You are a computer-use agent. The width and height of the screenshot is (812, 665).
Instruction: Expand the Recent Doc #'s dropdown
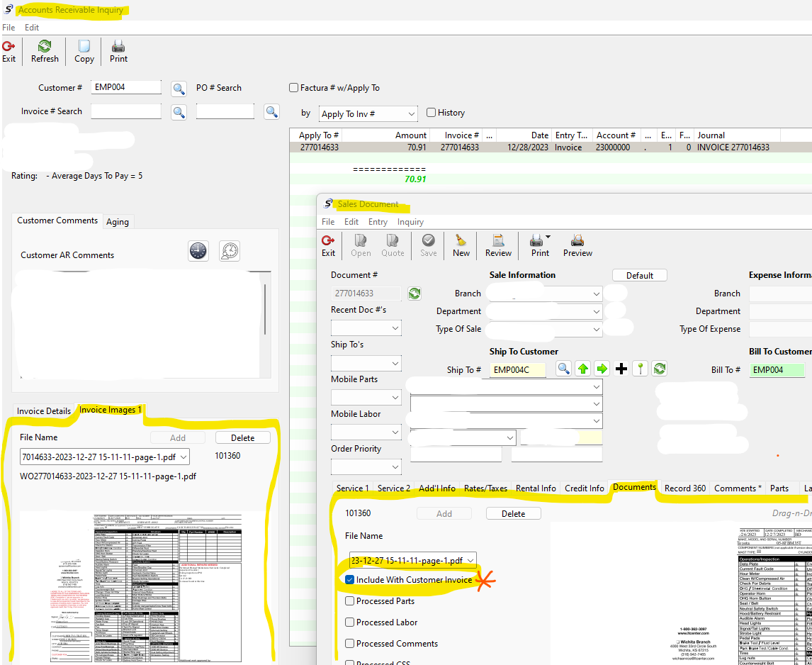(x=366, y=328)
